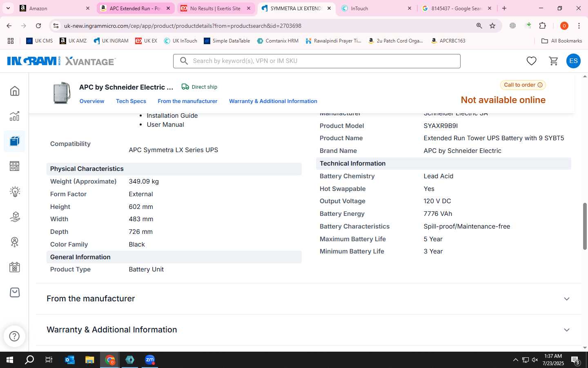Open the ES user account avatar
The width and height of the screenshot is (588, 368).
pos(573,61)
